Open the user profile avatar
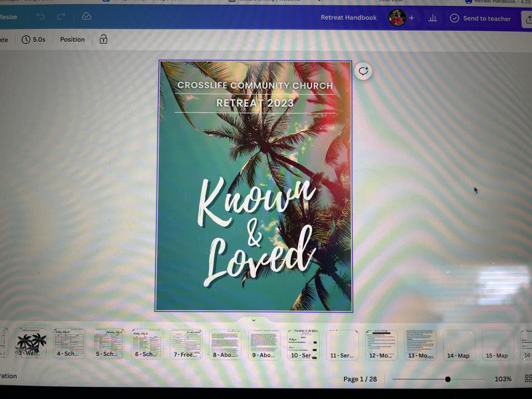 (397, 18)
